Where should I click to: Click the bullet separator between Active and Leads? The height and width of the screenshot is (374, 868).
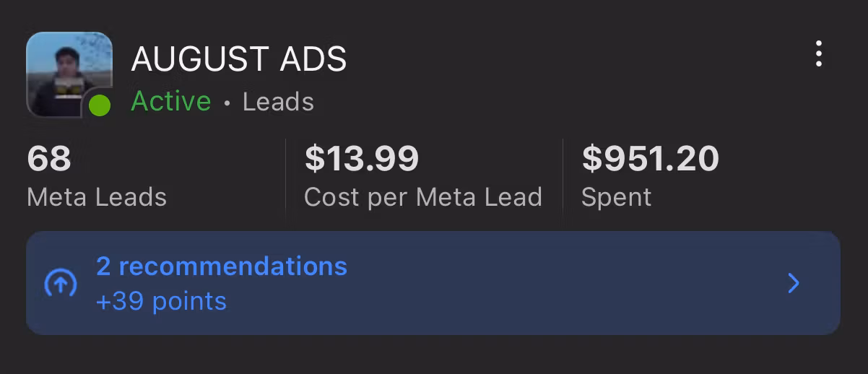[227, 103]
